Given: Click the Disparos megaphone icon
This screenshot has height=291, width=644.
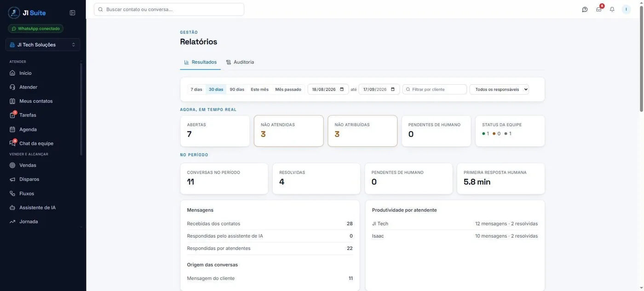Looking at the screenshot, I should tap(12, 179).
